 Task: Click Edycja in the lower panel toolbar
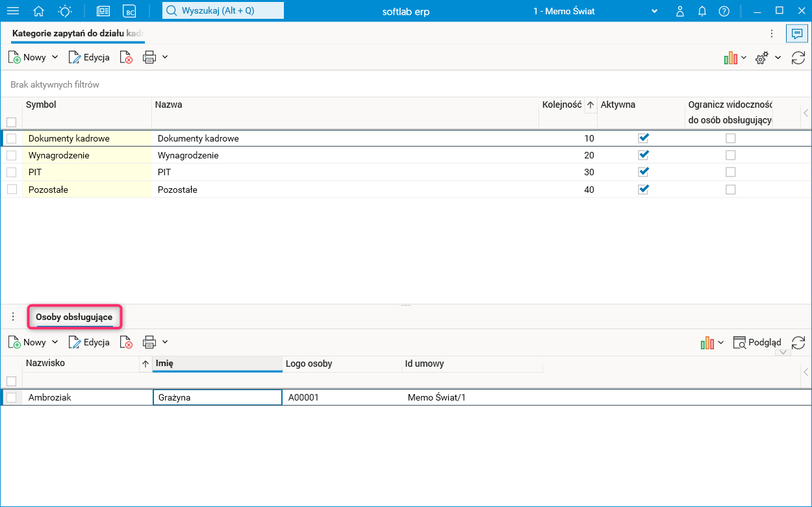tap(90, 342)
